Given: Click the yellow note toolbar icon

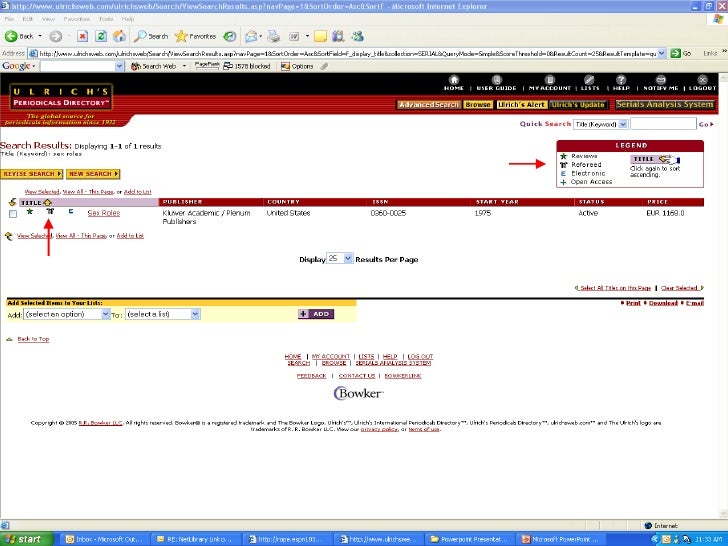Looking at the screenshot, I should tap(320, 36).
